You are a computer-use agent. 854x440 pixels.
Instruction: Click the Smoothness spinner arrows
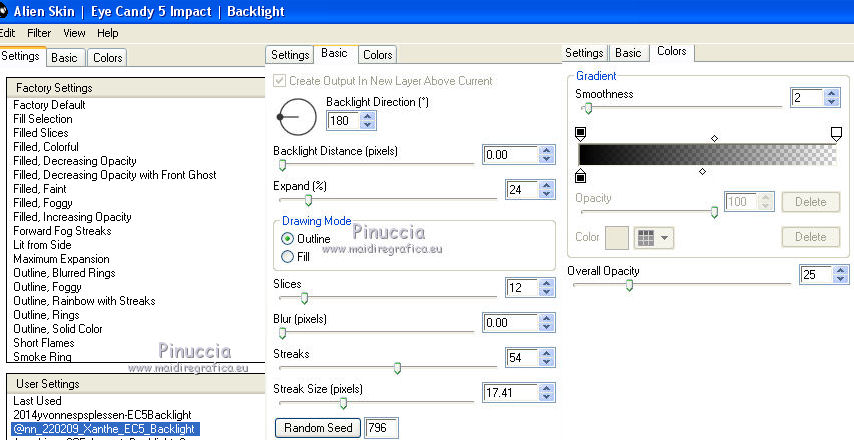click(x=831, y=97)
